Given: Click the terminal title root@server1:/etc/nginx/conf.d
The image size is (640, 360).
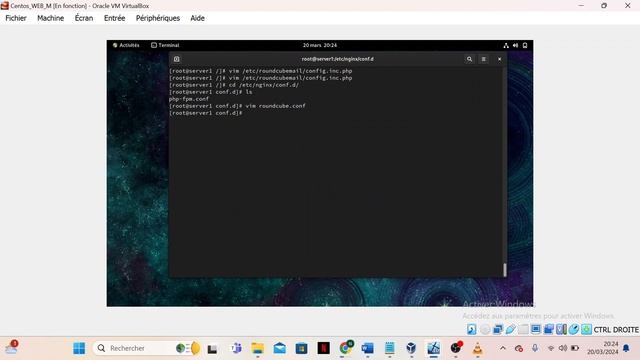Looking at the screenshot, I should (338, 59).
